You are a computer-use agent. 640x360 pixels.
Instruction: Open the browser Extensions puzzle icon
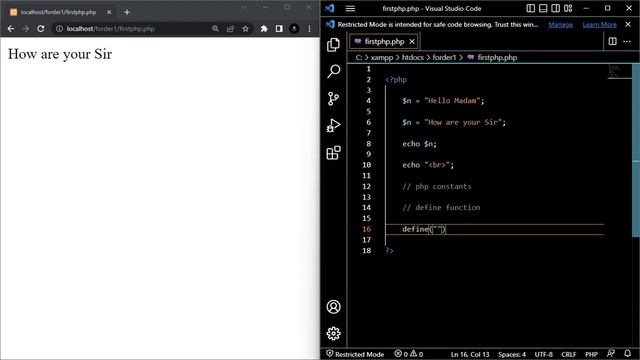click(x=264, y=29)
